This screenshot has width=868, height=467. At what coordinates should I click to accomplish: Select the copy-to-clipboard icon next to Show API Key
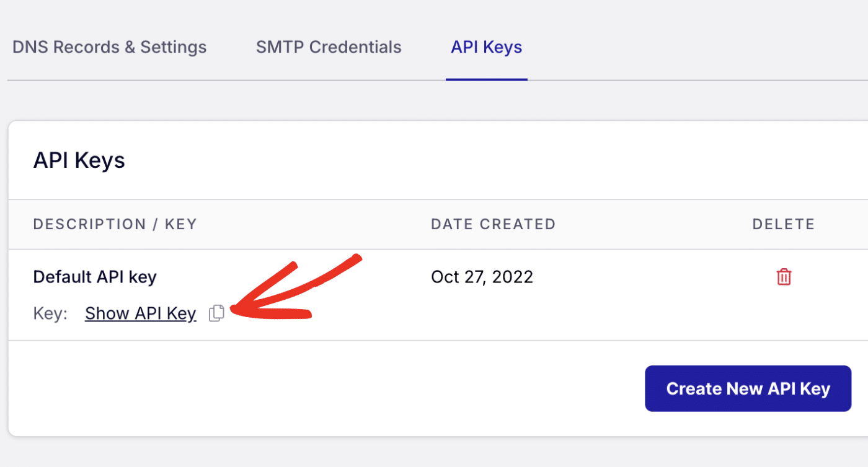point(216,313)
